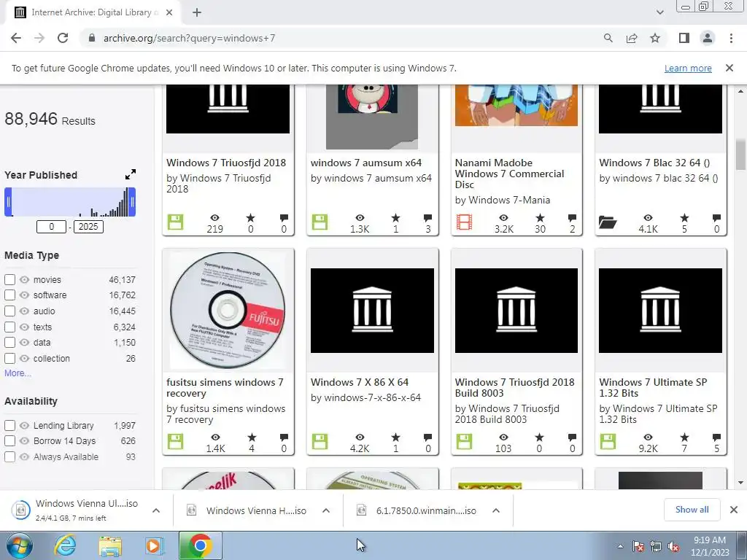Viewport: 747px width, 560px height.
Task: Launch Internet Explorer from taskbar
Action: click(x=65, y=545)
